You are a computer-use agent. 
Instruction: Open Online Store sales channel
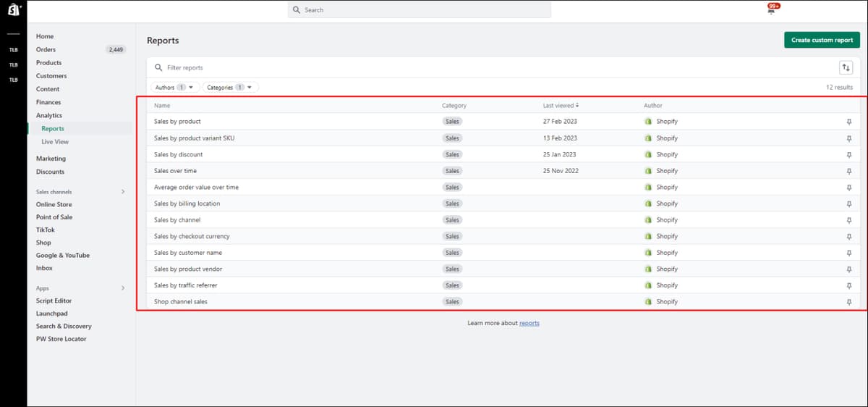tap(54, 204)
